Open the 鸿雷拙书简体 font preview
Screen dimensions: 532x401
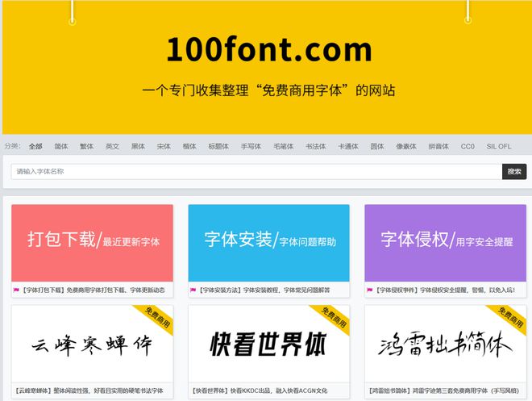click(446, 344)
